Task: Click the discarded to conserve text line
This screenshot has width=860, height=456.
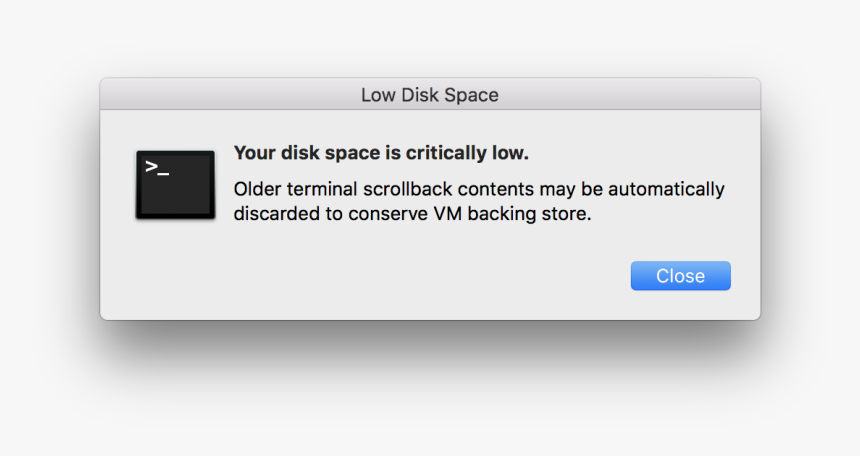Action: point(412,213)
